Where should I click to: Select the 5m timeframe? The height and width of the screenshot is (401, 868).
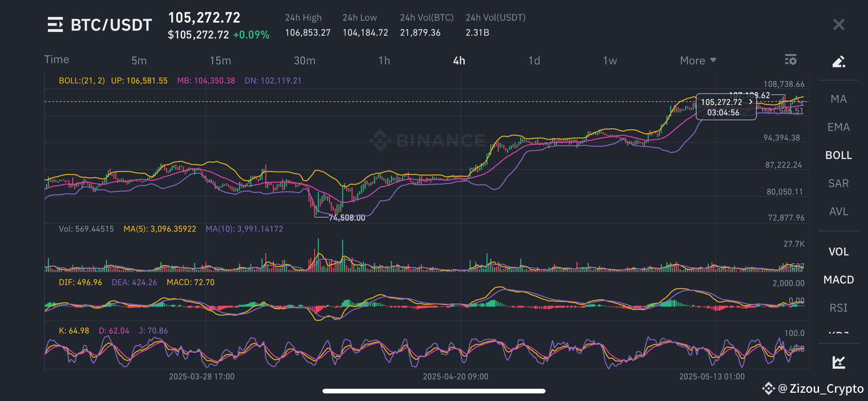[x=139, y=61]
